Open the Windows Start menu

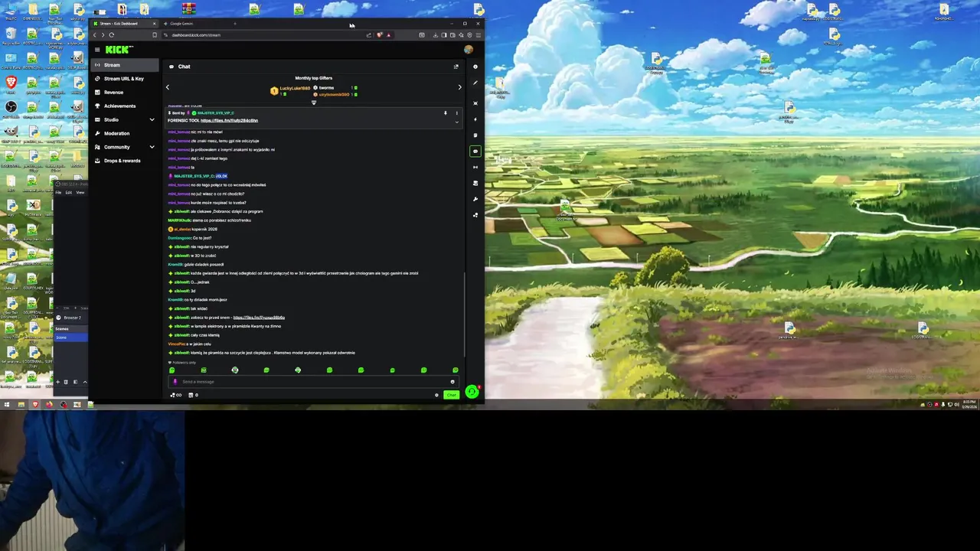tap(7, 404)
